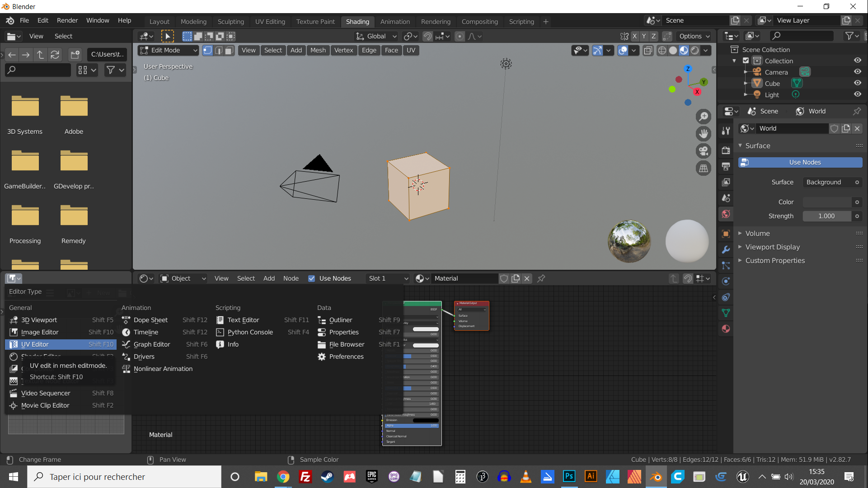Screen dimensions: 868x488
Task: Open Modifier wrench properties tab
Action: [726, 249]
